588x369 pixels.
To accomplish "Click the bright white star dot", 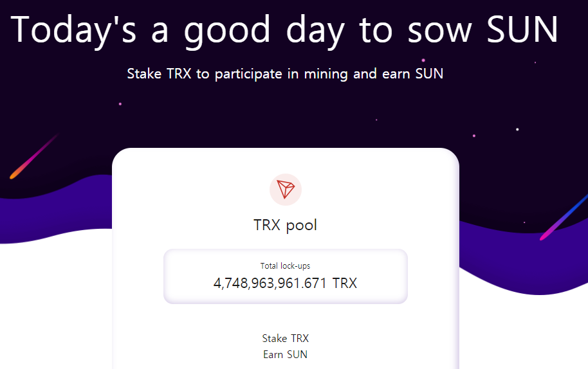I will point(517,129).
